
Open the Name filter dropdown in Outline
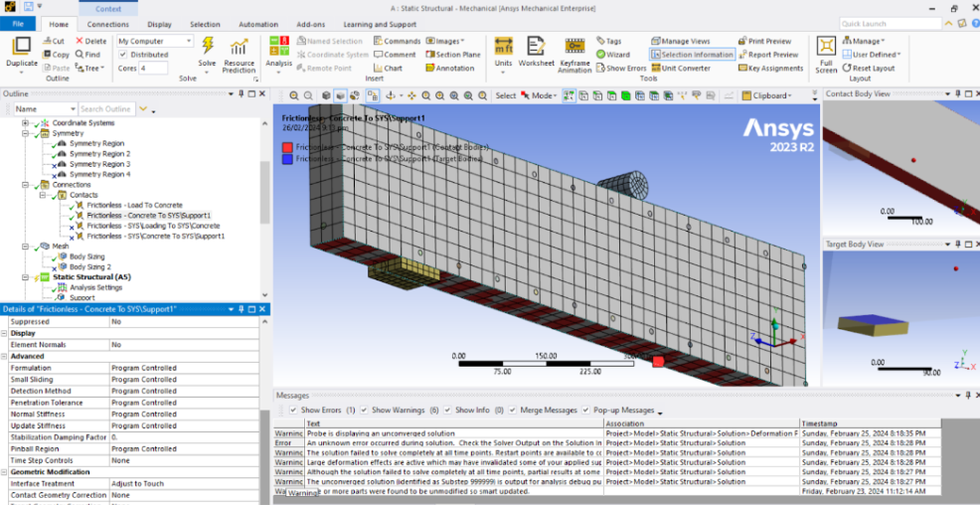coord(46,108)
